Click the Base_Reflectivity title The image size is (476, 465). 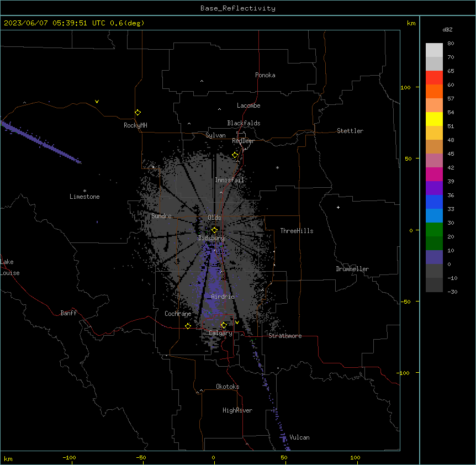[x=238, y=8]
